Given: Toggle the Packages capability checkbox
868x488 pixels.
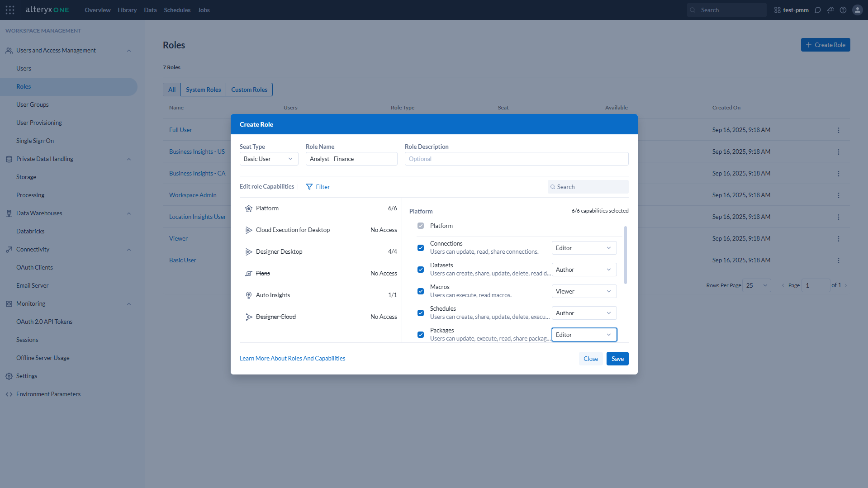Looking at the screenshot, I should (x=421, y=335).
